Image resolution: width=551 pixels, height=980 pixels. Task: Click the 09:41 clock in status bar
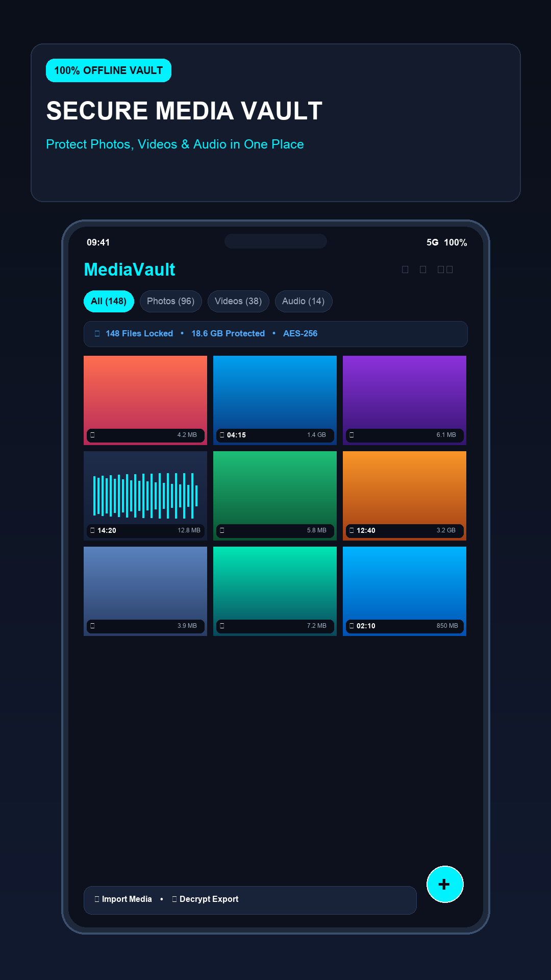[98, 242]
